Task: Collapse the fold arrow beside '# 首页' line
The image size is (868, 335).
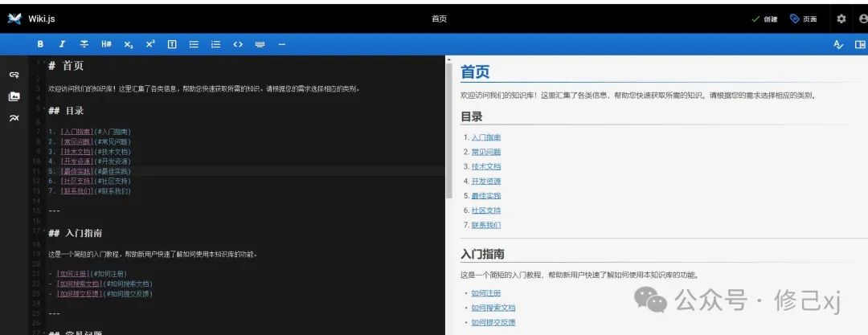Action: point(45,62)
